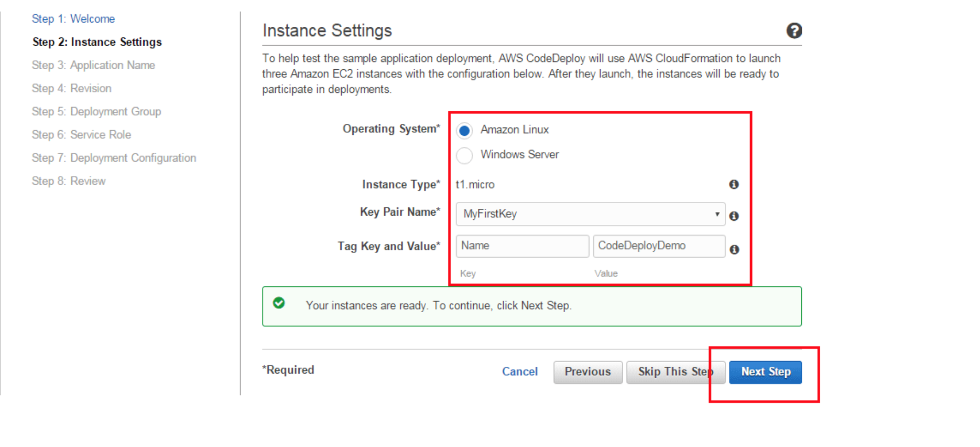Select Step 6: Service Role
Screen dimensions: 980x447
coord(81,134)
